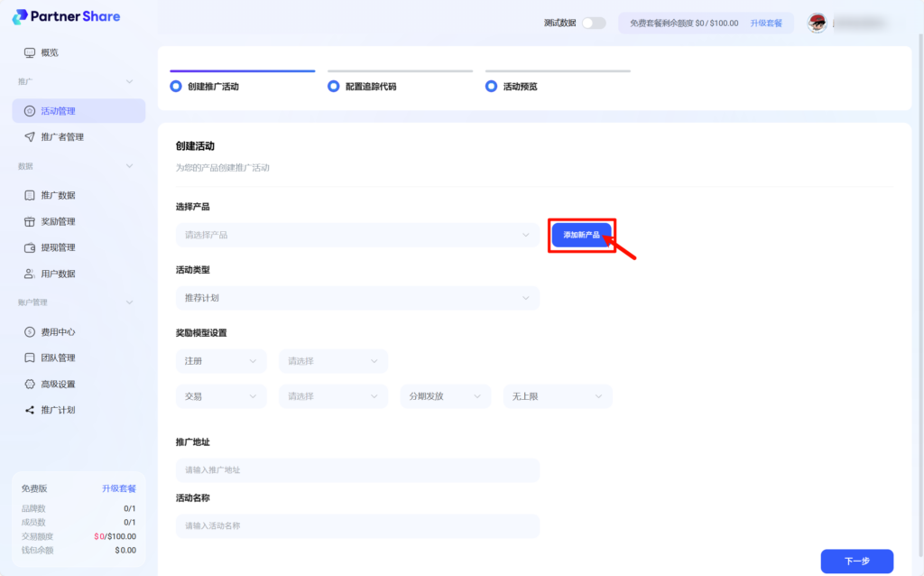Viewport: 924px width, 576px height.
Task: Open 团队管理 in the sidebar menu
Action: click(58, 358)
